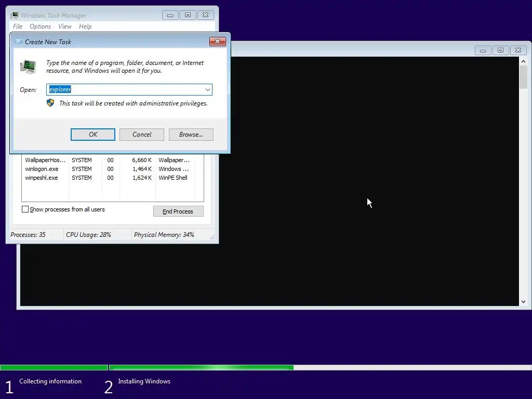Viewport: 532px width, 399px height.
Task: Cancel the Create New Task dialog
Action: (142, 135)
